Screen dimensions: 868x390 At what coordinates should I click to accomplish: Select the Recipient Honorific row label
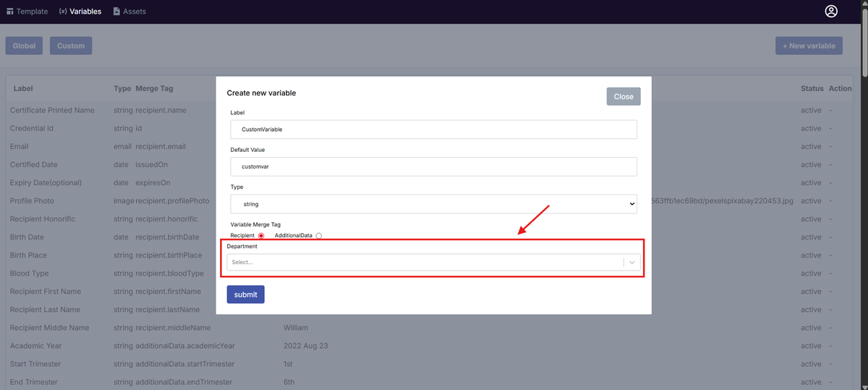(43, 219)
